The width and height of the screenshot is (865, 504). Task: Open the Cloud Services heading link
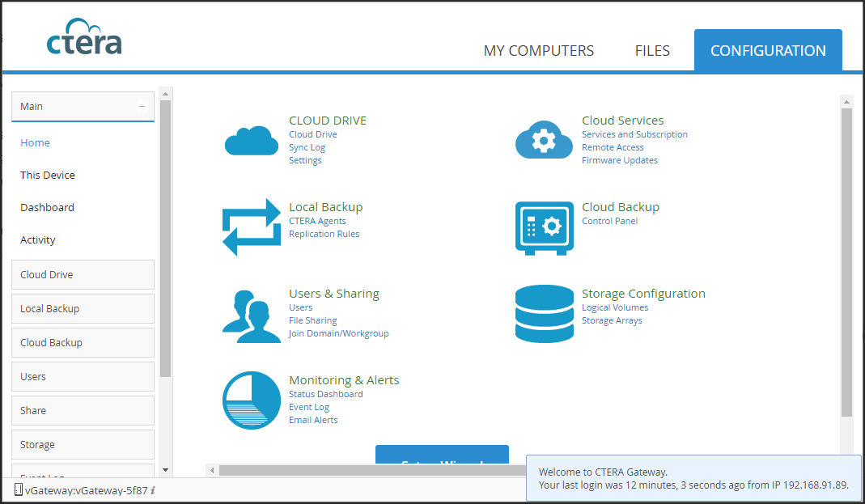coord(623,121)
